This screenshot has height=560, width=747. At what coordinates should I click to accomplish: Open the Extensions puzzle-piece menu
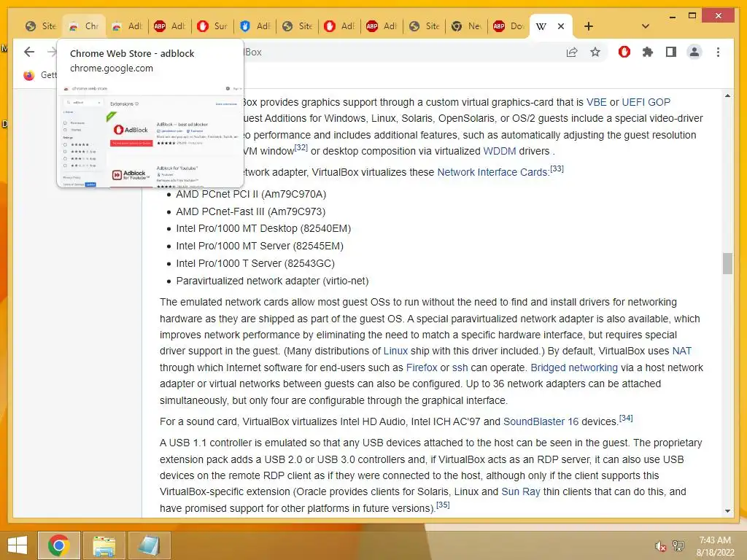coord(648,52)
